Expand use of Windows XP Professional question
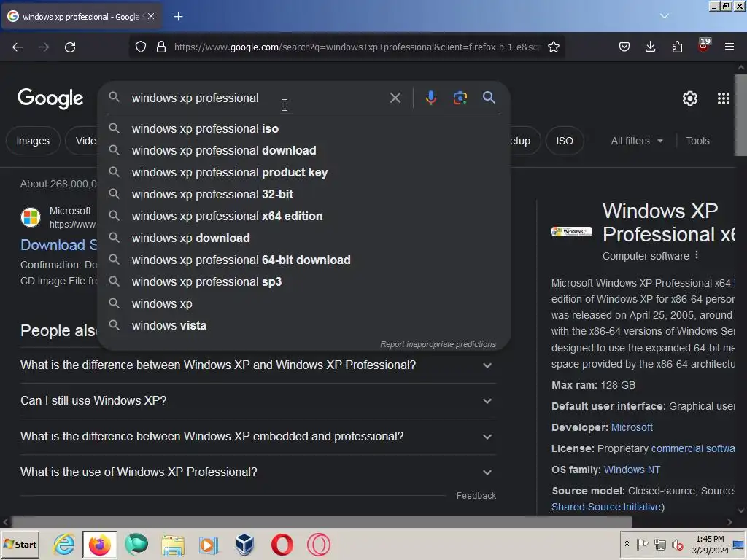The image size is (747, 560). (258, 472)
